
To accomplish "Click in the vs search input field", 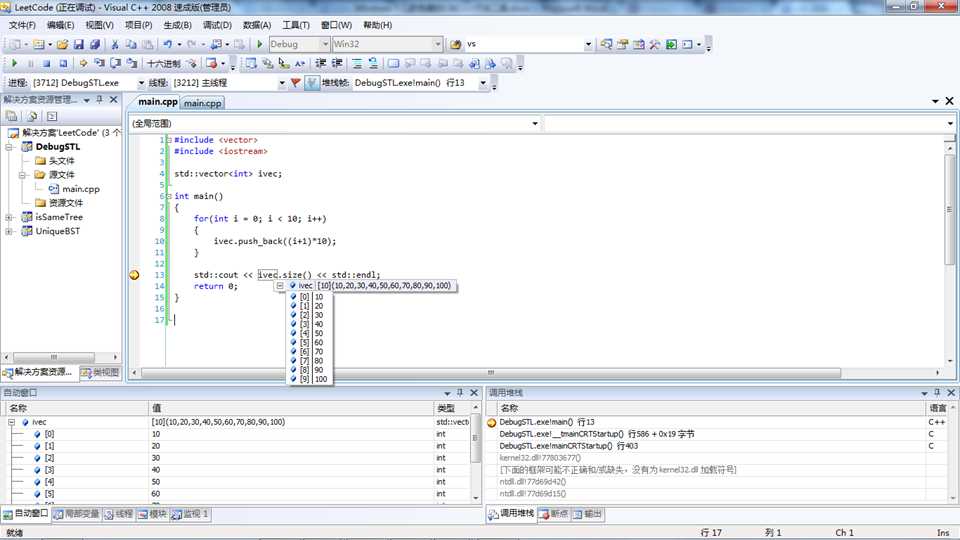I will [523, 44].
